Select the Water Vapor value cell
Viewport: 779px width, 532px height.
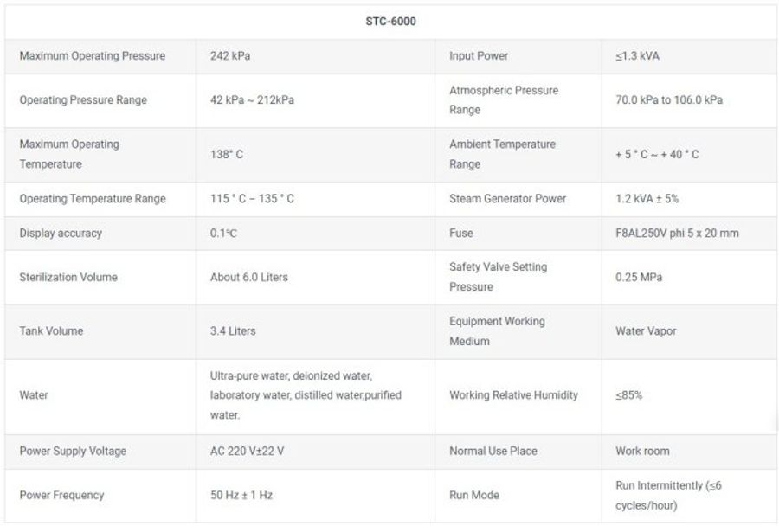645,331
